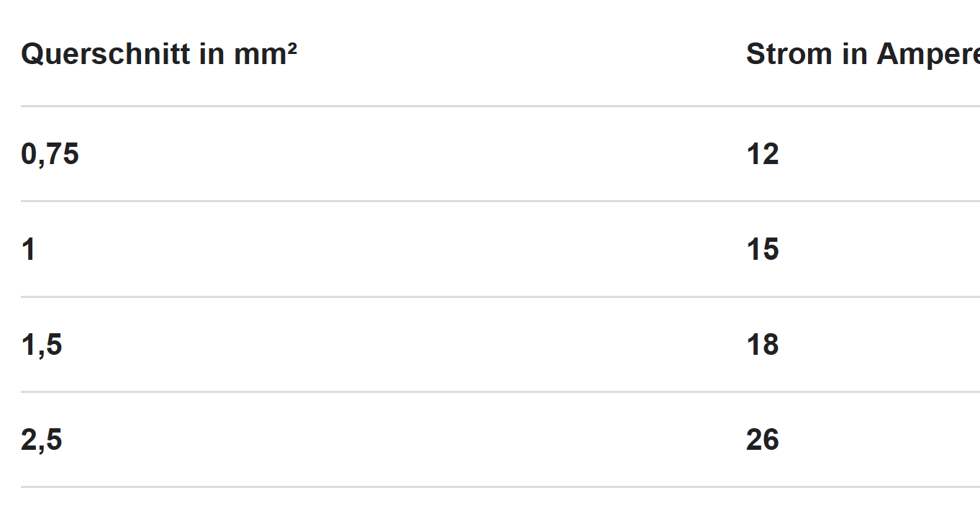Image resolution: width=980 pixels, height=511 pixels.
Task: Click the empty gap between 0,75 and 12
Action: (412, 154)
